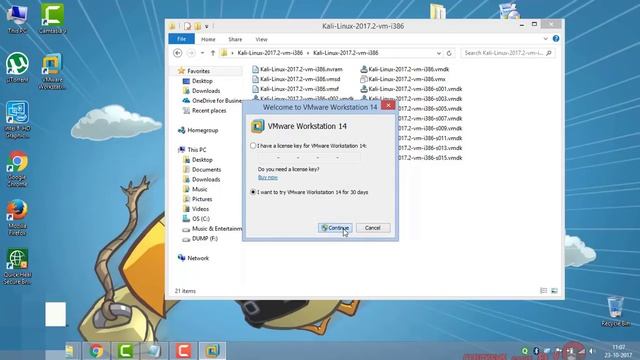Open the recent locations dropdown arrow
Viewport: 640px width, 360px height.
[202, 53]
